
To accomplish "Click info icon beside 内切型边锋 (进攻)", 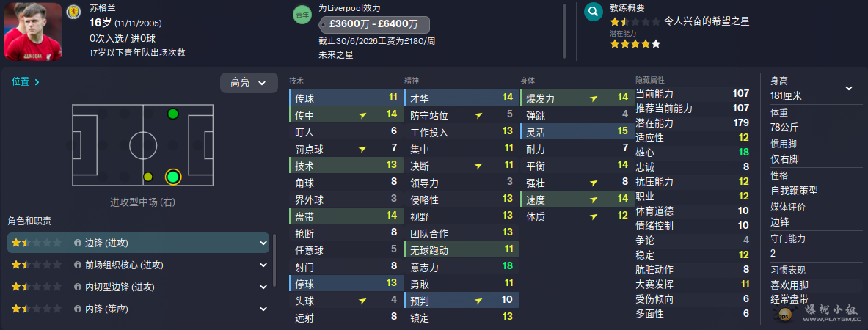I will coord(78,287).
